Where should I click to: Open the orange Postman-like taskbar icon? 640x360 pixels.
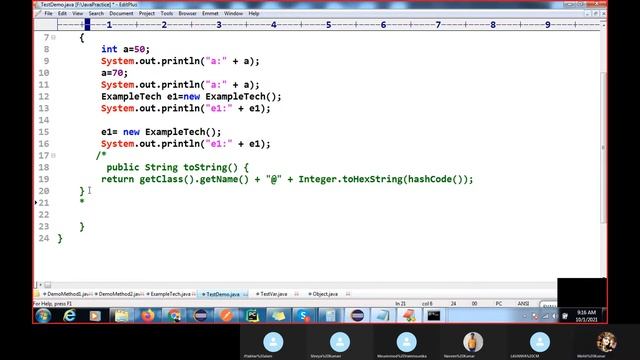coord(226,316)
